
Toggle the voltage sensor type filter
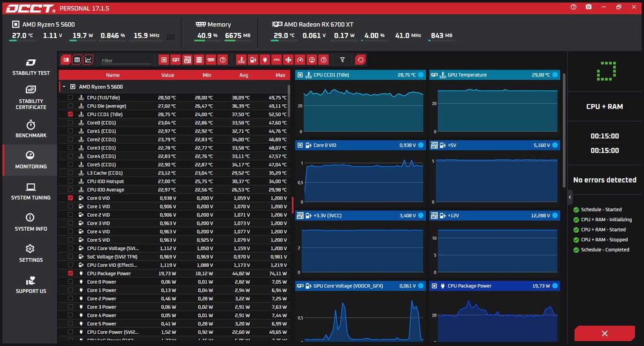click(x=253, y=60)
